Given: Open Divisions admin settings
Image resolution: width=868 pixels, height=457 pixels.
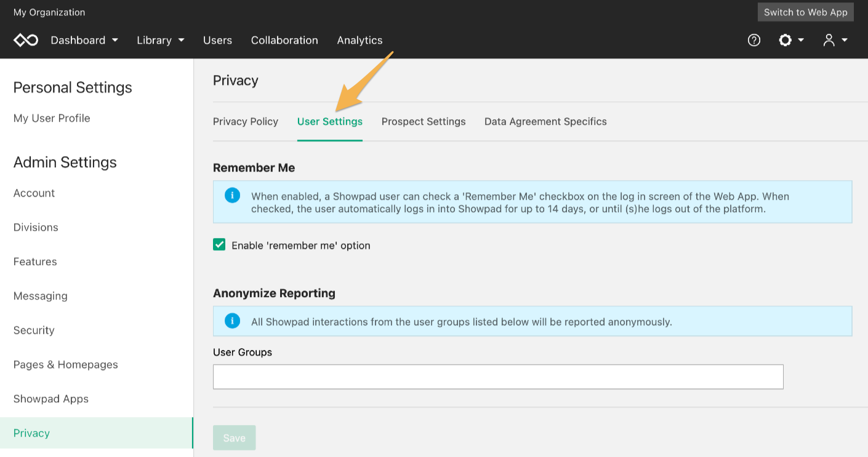Looking at the screenshot, I should (36, 228).
